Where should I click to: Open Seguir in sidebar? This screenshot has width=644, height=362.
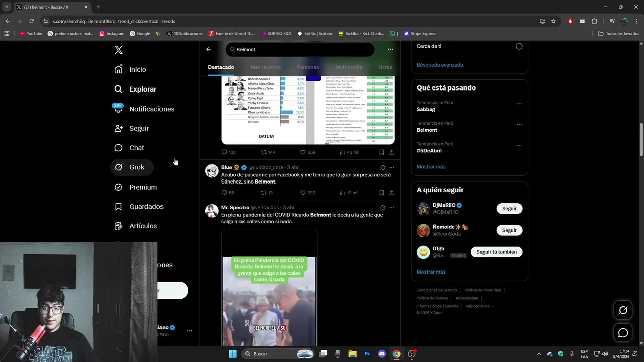[x=132, y=128]
